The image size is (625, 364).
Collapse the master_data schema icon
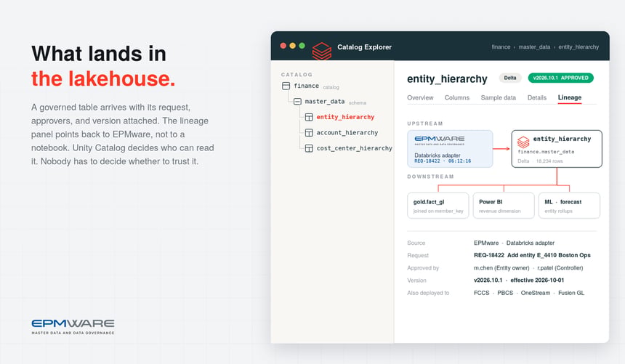point(297,101)
